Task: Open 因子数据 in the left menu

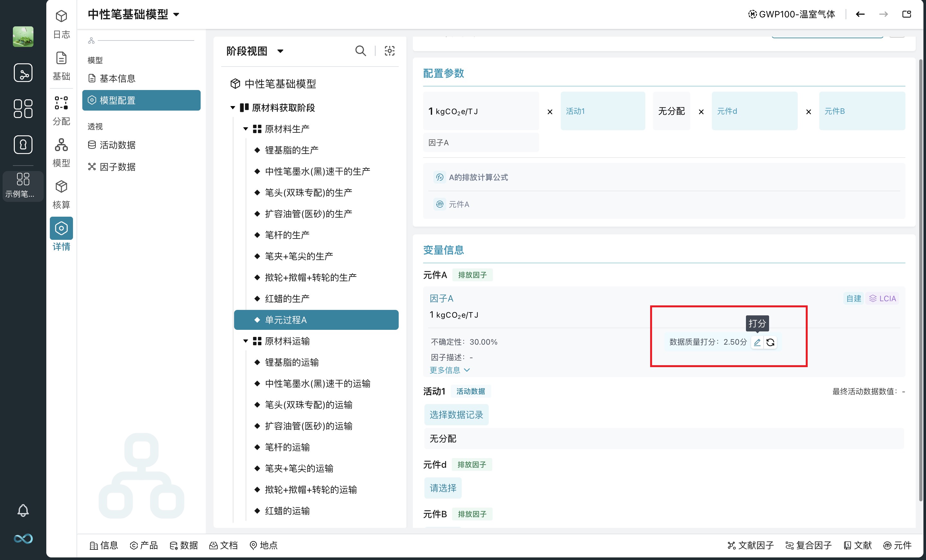Action: point(117,167)
